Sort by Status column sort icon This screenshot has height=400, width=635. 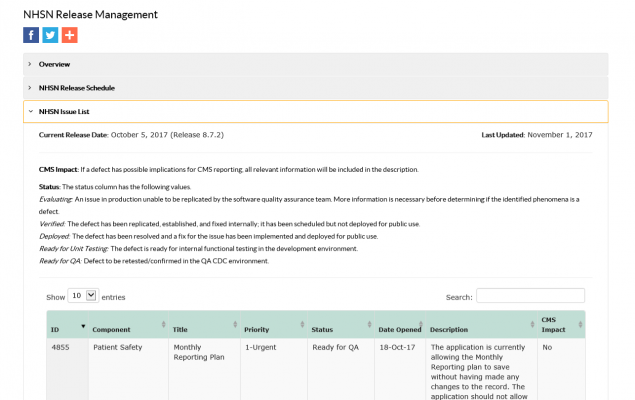367,325
